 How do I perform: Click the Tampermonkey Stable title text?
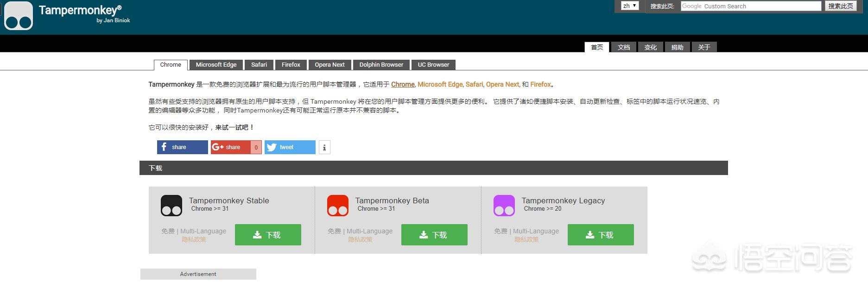229,200
